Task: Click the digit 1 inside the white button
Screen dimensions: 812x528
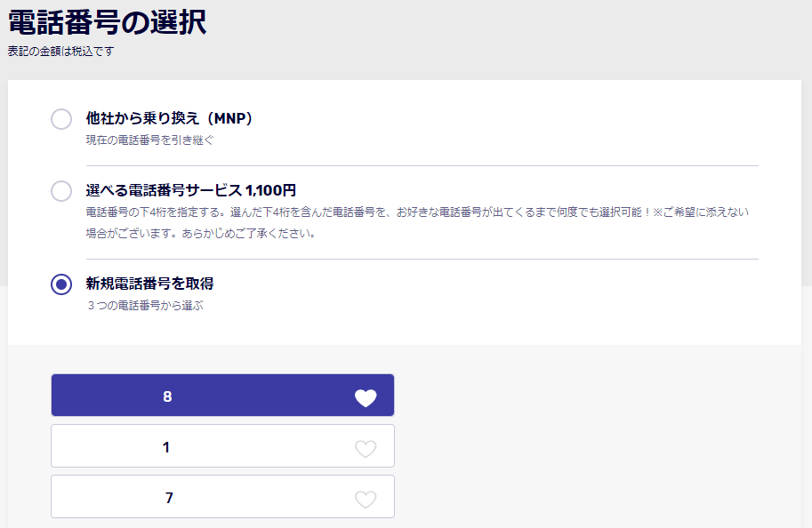Action: 166,447
